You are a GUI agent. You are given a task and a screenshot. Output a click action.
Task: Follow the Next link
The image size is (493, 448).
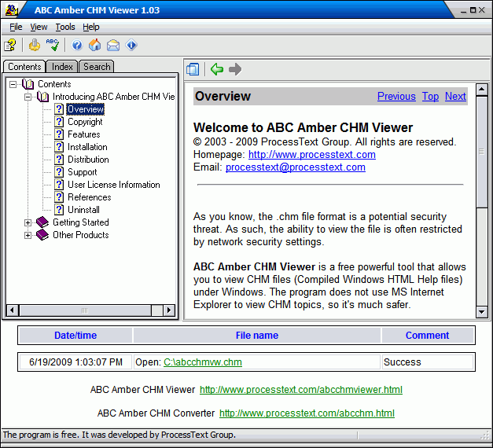455,96
